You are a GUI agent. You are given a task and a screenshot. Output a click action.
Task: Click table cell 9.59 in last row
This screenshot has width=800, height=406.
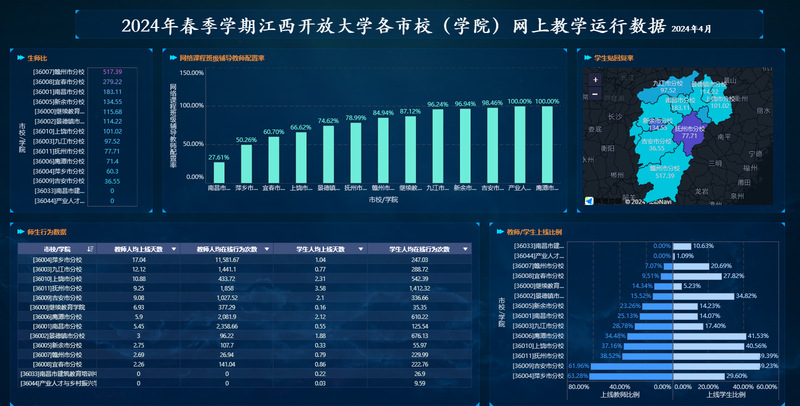(419, 384)
